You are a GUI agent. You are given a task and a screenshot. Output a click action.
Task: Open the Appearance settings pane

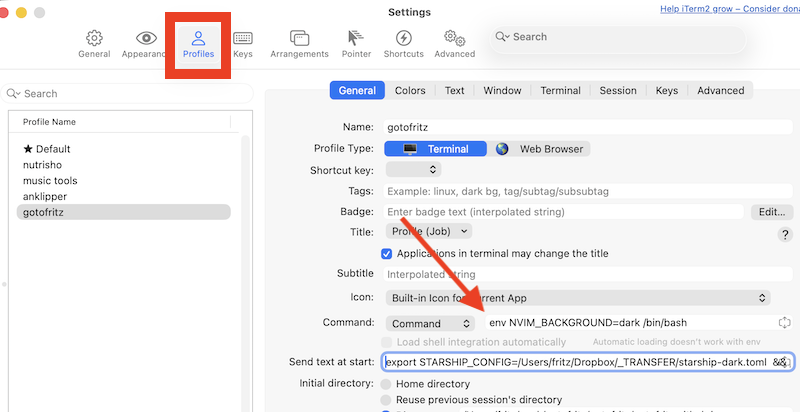tap(145, 44)
